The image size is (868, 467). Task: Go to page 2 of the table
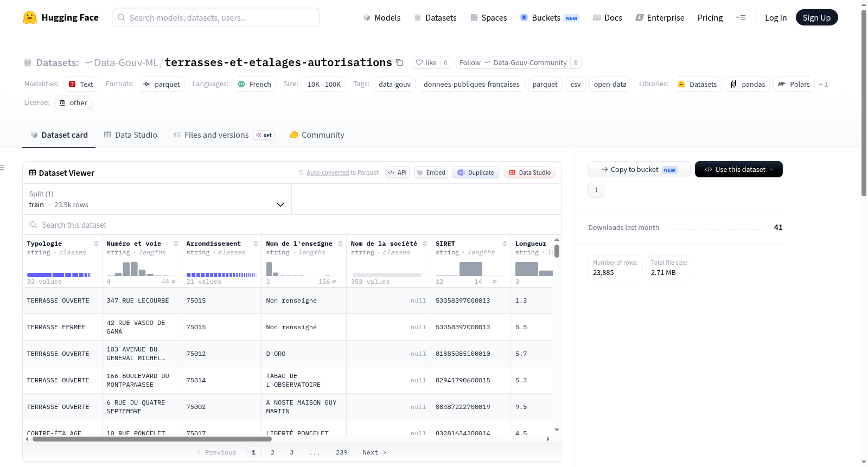point(272,452)
